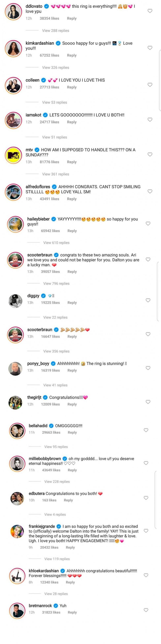This screenshot has width=161, height=644.
Task: Toggle like on edbutera's comment
Action: pyautogui.click(x=146, y=498)
